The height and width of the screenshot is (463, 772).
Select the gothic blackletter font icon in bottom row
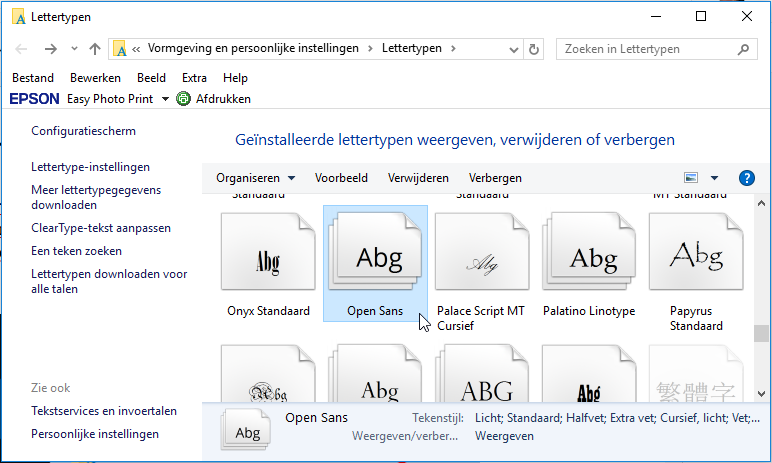tap(268, 373)
